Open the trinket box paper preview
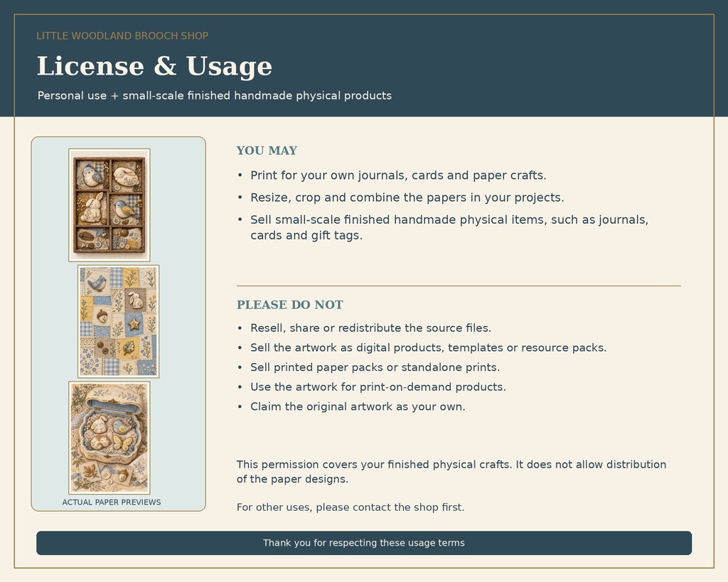 pyautogui.click(x=109, y=438)
